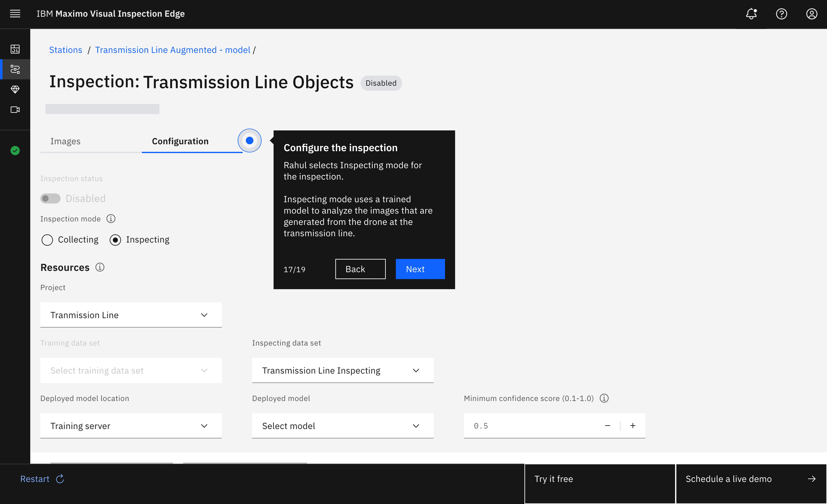Open the user profile icon
Viewport: 827px width, 504px height.
click(812, 14)
